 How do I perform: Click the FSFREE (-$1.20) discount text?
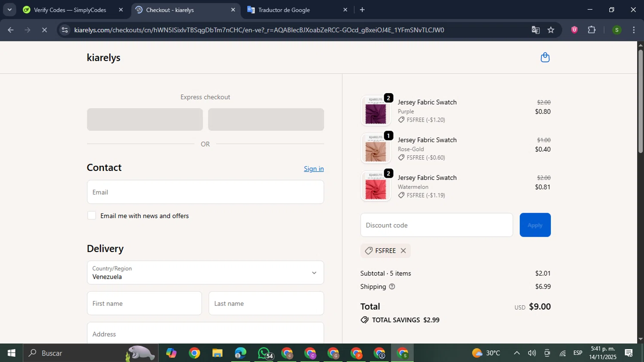[425, 120]
